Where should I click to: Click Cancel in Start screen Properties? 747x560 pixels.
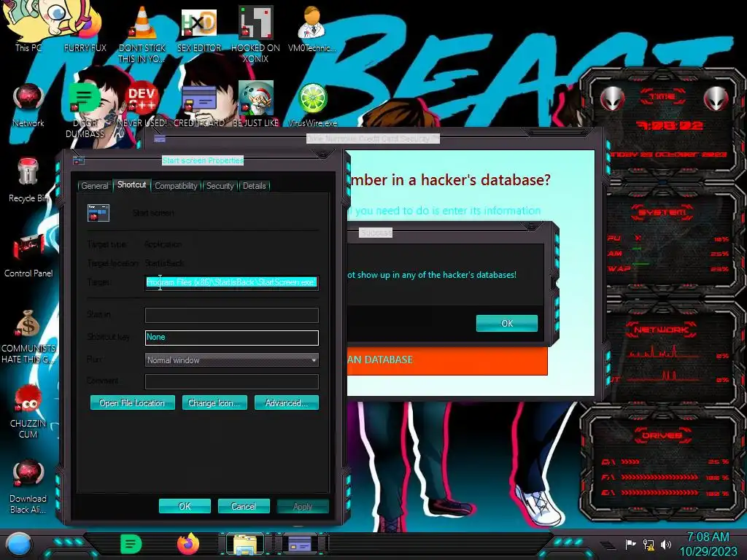pyautogui.click(x=244, y=506)
